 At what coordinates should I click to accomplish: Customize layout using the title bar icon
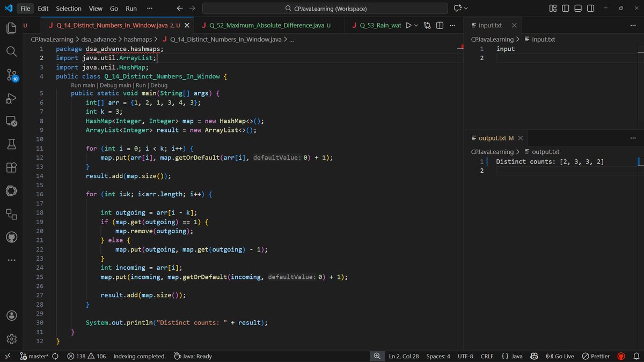pos(553,9)
